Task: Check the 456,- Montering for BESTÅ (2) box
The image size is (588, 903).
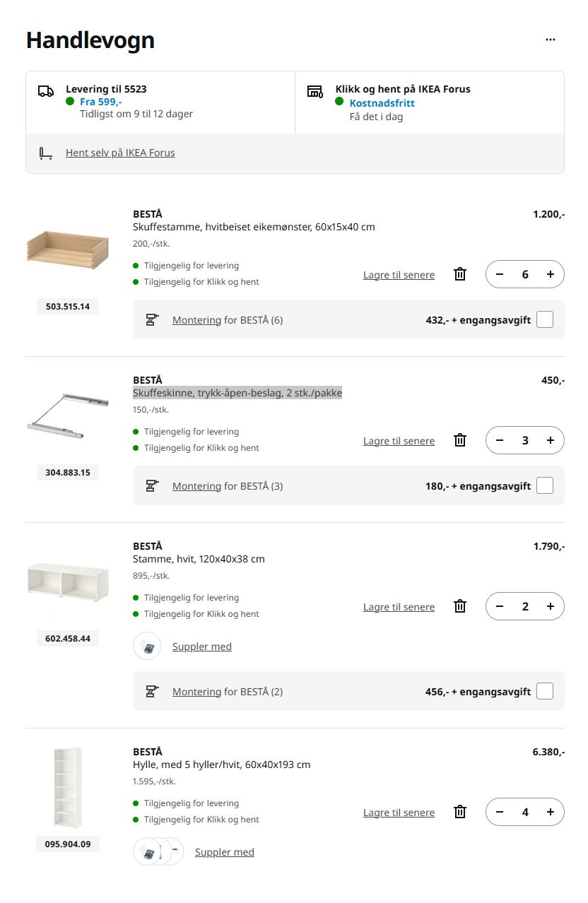Action: (545, 691)
